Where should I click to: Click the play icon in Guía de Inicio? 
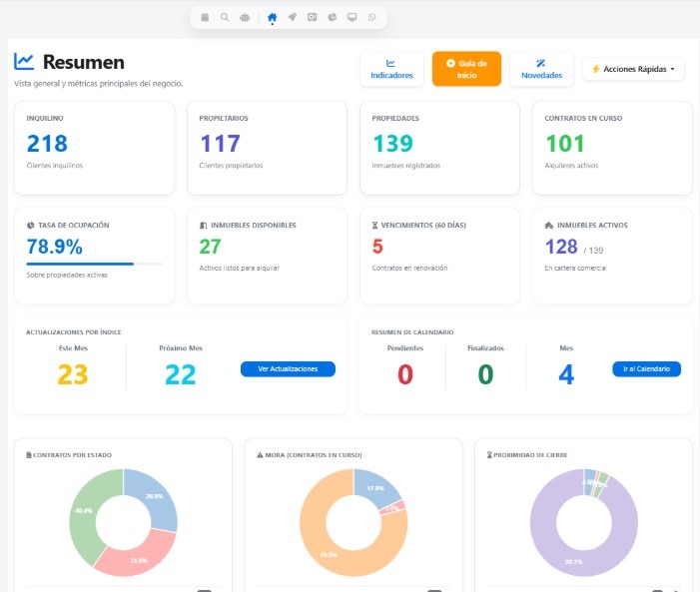(450, 64)
